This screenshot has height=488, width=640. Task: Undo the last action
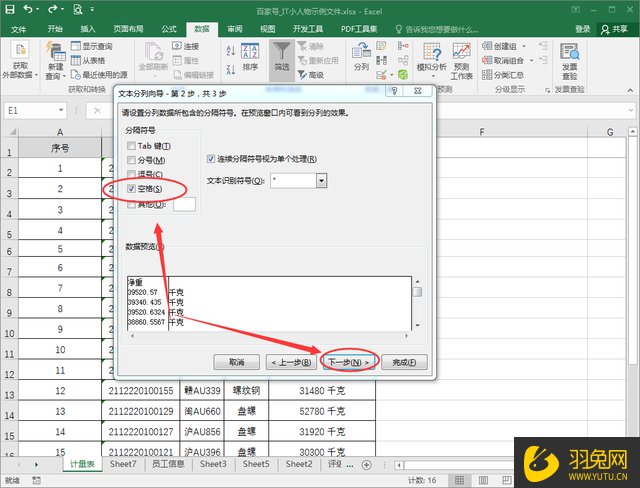click(x=28, y=9)
